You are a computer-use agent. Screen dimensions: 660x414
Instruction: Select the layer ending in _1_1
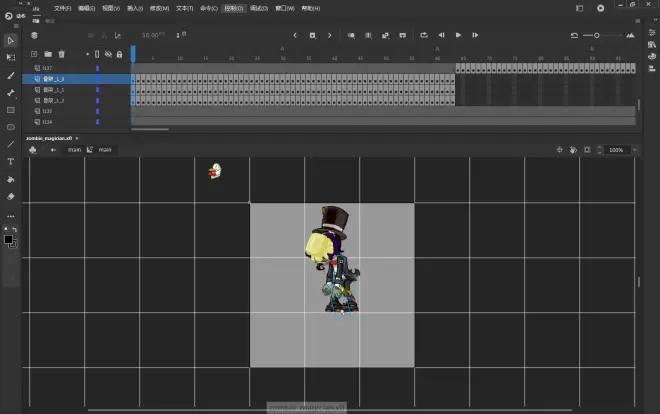(x=53, y=90)
